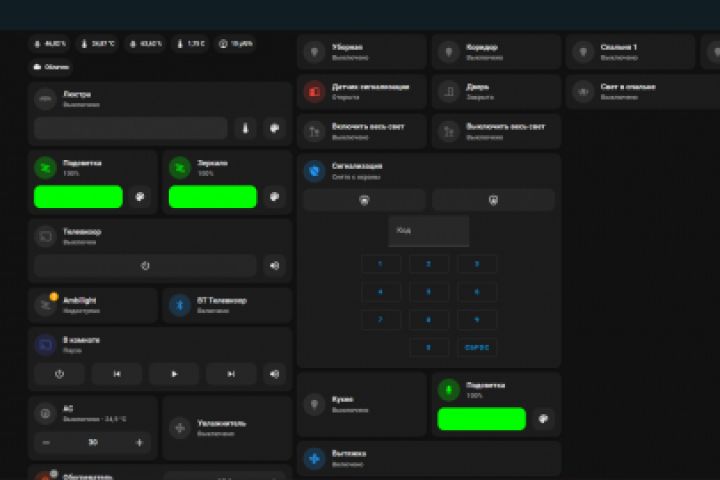This screenshot has height=480, width=720.
Task: Click the Сигнализация shield icon
Action: 315,171
